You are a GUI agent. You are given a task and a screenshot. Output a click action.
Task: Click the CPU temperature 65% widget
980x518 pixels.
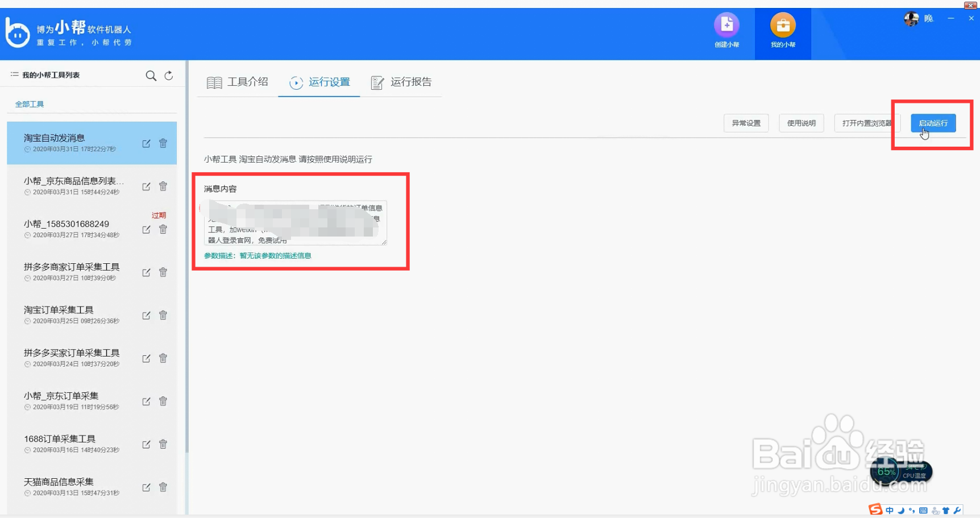900,471
